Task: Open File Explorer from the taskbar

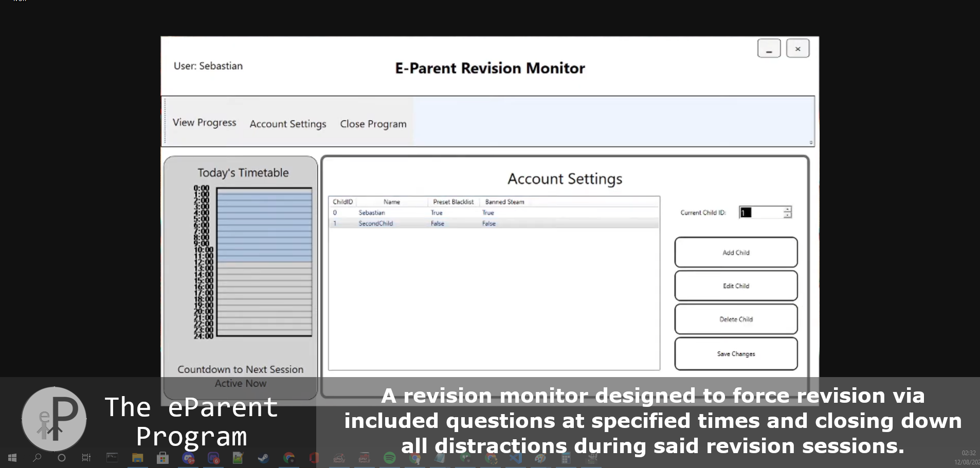Action: click(x=137, y=457)
